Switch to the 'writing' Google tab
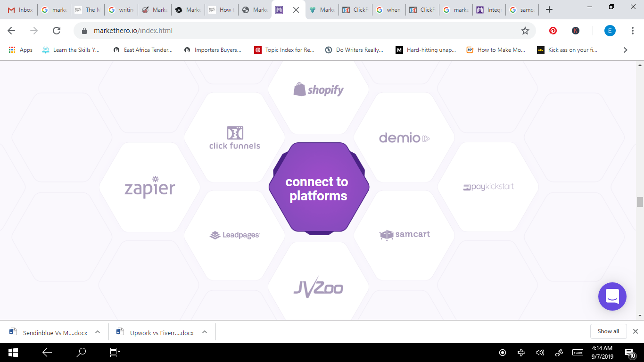The height and width of the screenshot is (362, 644). pos(121,9)
